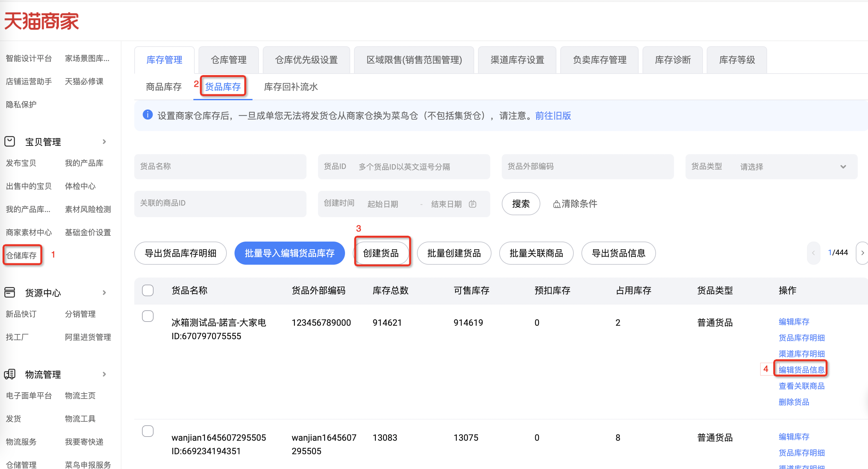Screen dimensions: 868x469
Task: Open 货品库存明细 for 冰箱测试品 row
Action: coord(802,338)
